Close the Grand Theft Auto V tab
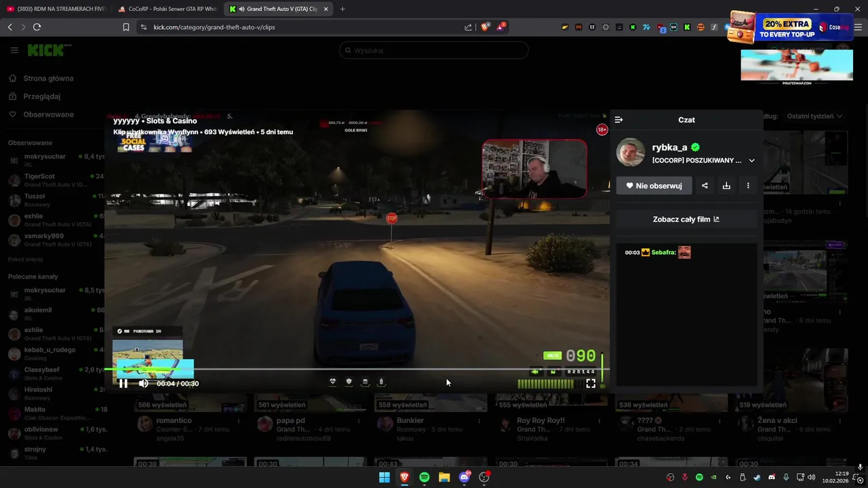Image resolution: width=868 pixels, height=488 pixels. pos(326,9)
